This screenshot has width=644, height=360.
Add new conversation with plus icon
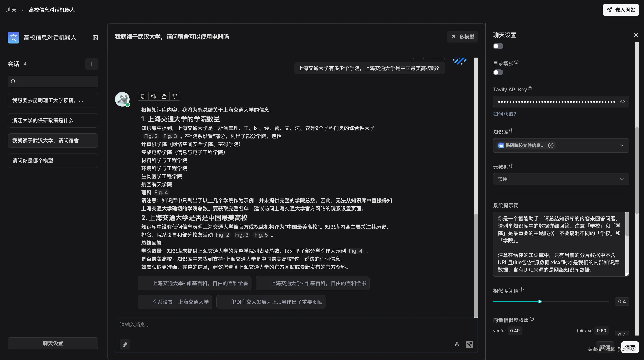pos(92,64)
